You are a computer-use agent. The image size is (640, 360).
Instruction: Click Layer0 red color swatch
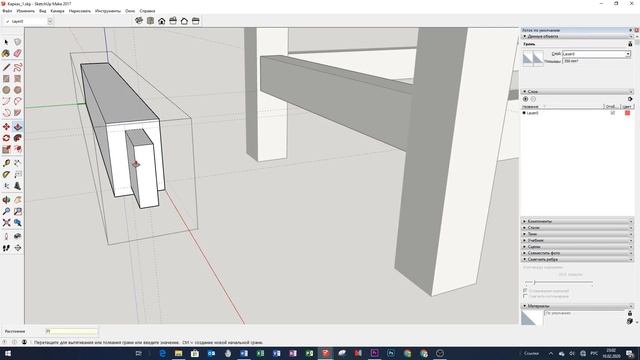pyautogui.click(x=627, y=113)
